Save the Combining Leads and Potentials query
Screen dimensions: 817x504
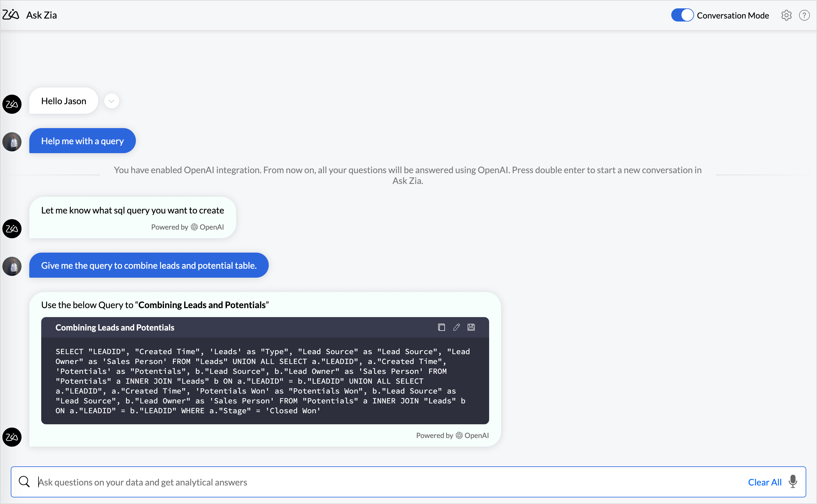pyautogui.click(x=471, y=327)
